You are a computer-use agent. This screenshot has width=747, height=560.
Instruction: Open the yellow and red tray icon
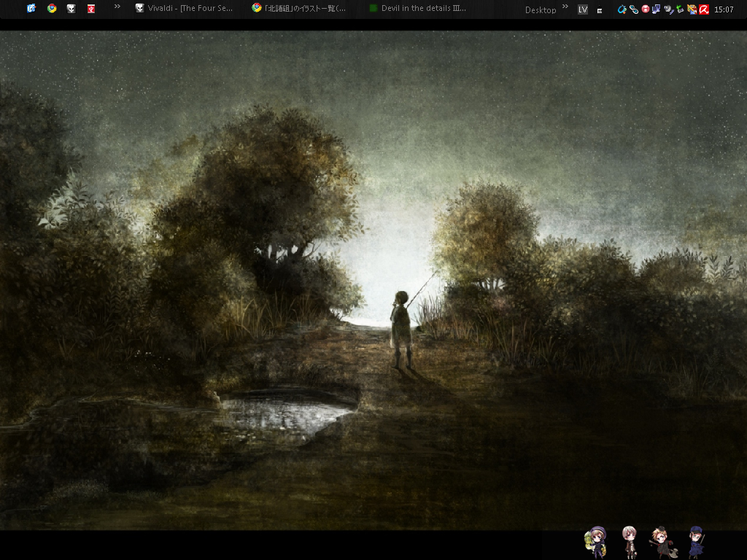(x=692, y=9)
